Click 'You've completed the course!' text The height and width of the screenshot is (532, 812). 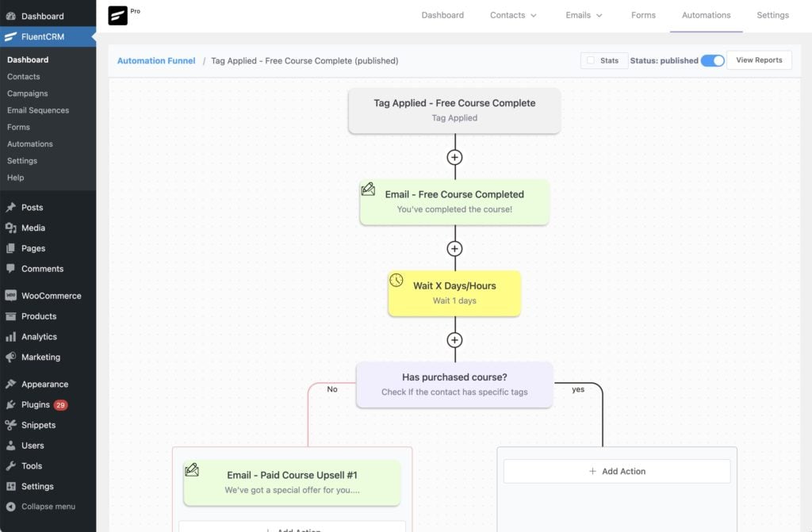pyautogui.click(x=454, y=209)
